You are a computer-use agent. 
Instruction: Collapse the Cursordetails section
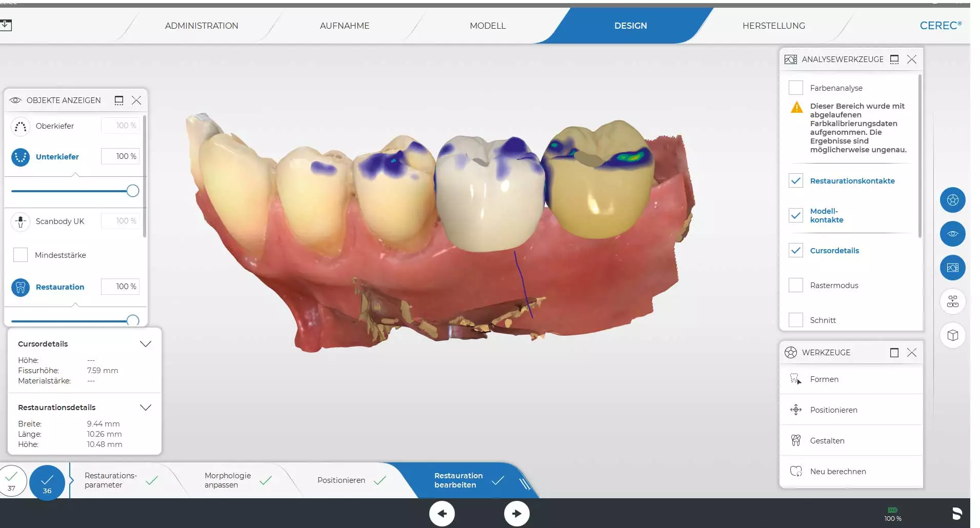click(x=146, y=344)
